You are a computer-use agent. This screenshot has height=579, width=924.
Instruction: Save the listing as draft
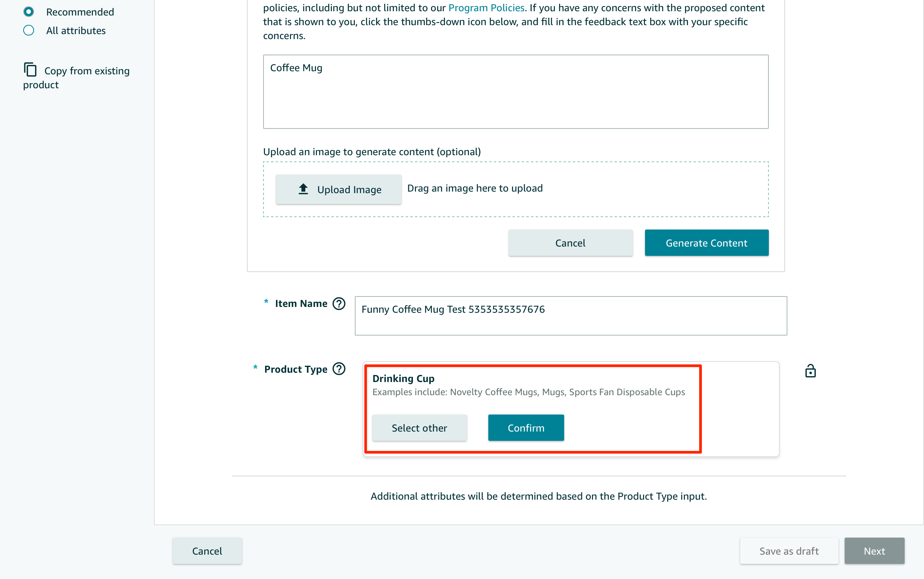point(789,551)
